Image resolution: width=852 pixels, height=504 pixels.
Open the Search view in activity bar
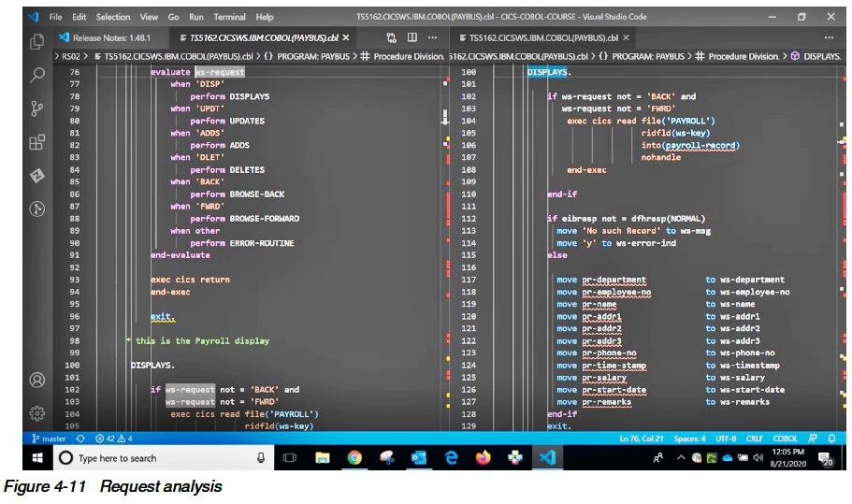point(37,75)
